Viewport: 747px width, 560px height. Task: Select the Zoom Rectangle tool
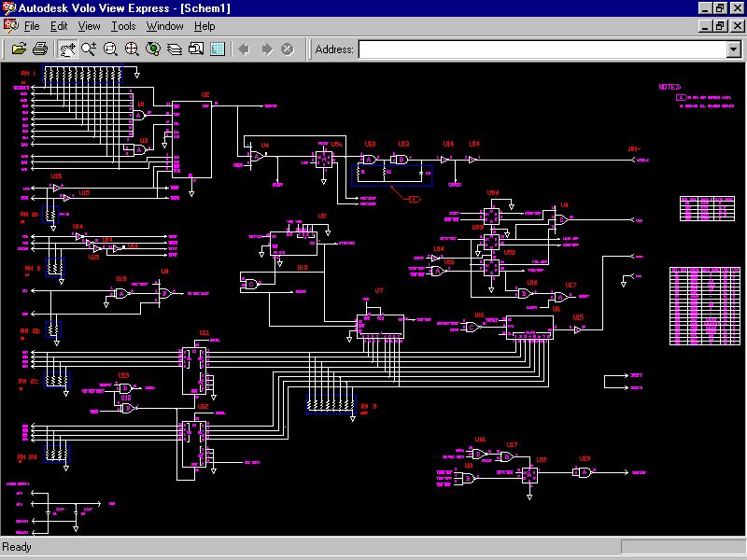coord(110,49)
